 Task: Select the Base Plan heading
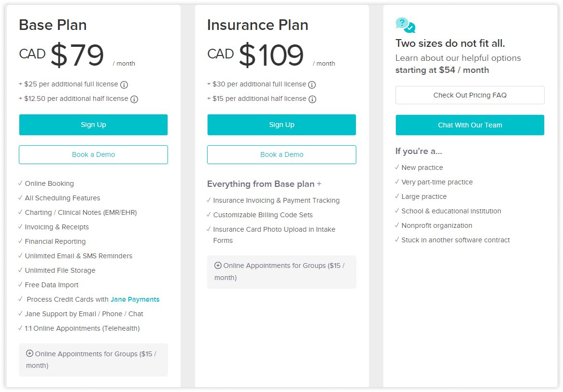click(x=53, y=25)
